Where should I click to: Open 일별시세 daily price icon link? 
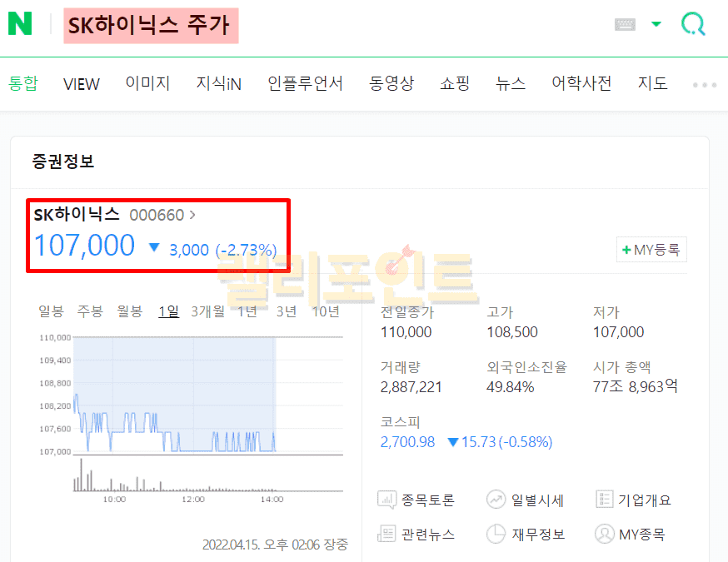526,500
